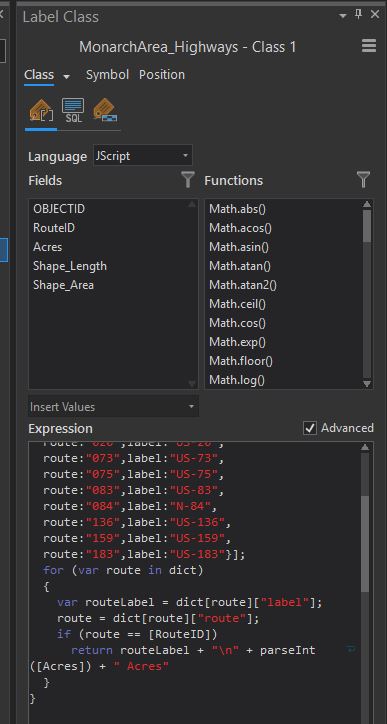Switch to the Class tab
Image resolution: width=387 pixels, height=724 pixels.
pos(39,75)
